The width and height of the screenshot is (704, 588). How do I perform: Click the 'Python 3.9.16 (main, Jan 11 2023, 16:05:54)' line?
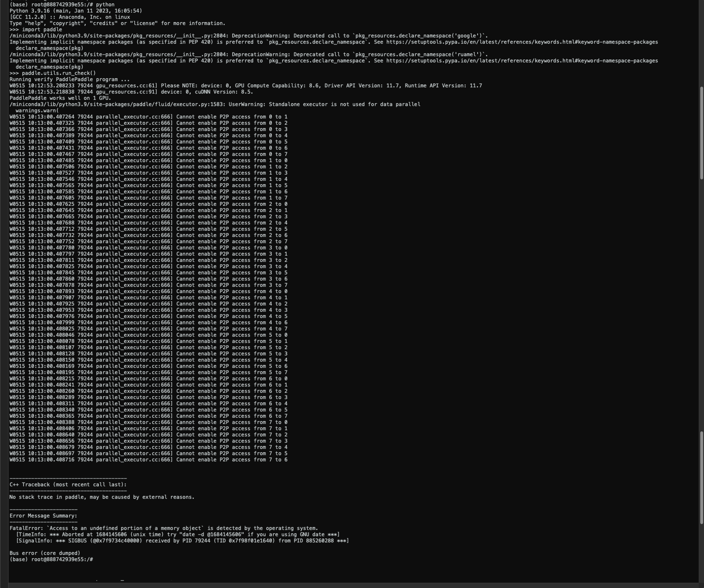(x=76, y=11)
